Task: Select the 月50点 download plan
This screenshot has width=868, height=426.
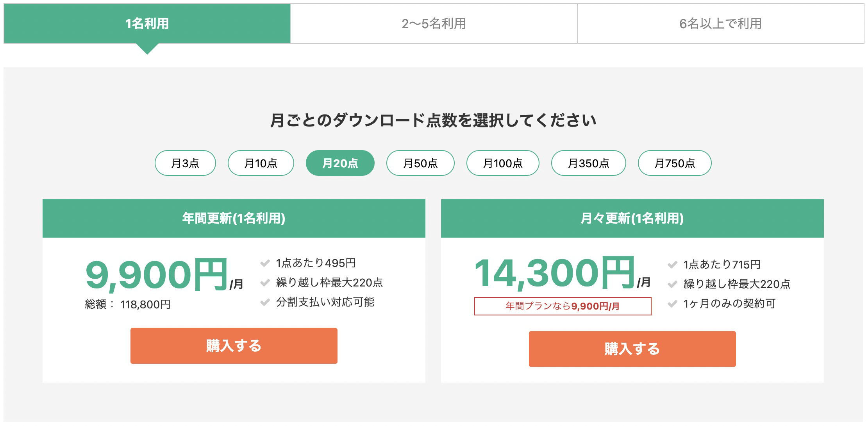Action: tap(420, 163)
